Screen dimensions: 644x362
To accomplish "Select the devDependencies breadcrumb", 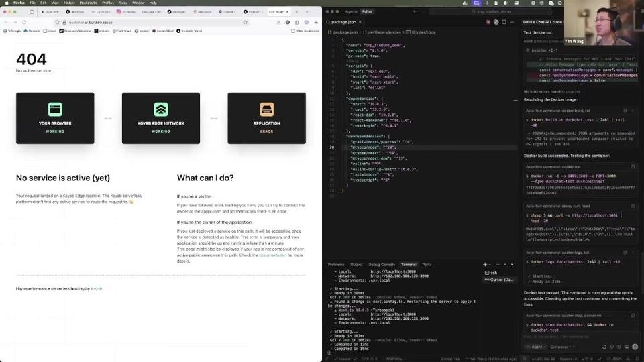I will tap(382, 32).
